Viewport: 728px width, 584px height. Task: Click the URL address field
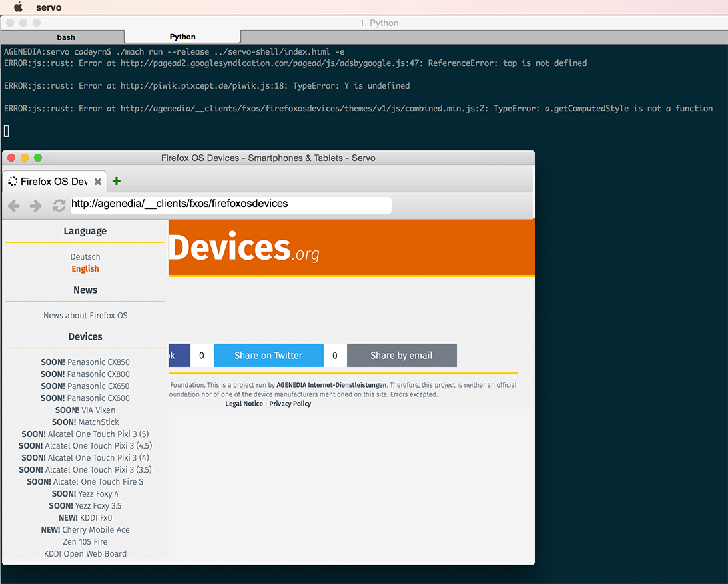[x=230, y=205]
